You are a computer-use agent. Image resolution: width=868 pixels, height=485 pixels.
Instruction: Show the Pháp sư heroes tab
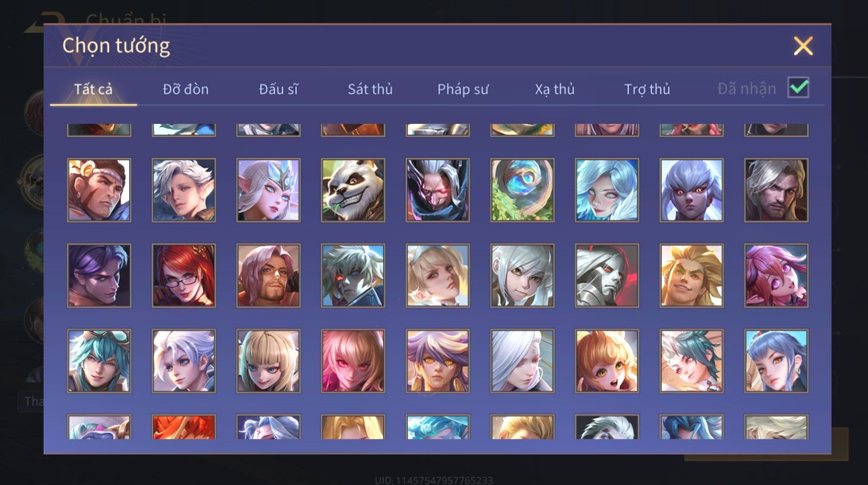pos(463,89)
